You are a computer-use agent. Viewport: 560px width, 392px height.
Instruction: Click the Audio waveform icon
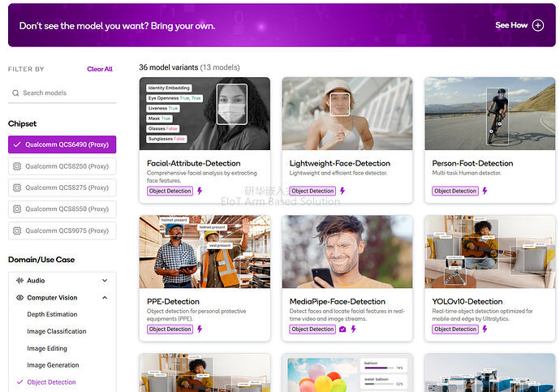coord(19,281)
